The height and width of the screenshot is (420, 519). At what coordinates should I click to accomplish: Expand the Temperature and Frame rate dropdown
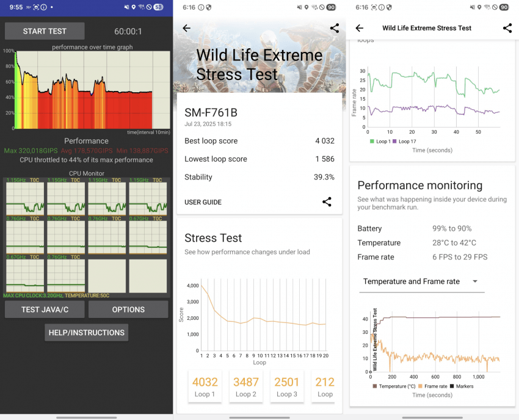point(422,281)
